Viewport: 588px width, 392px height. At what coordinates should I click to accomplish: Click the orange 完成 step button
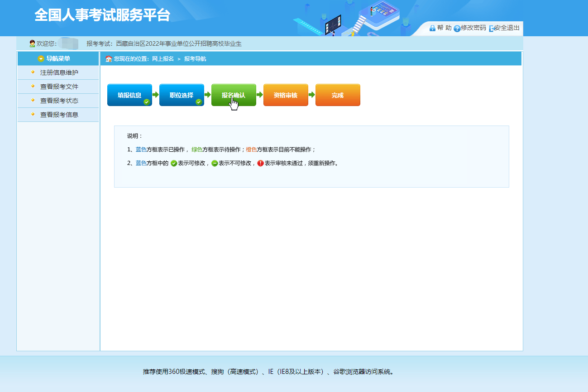pos(338,95)
